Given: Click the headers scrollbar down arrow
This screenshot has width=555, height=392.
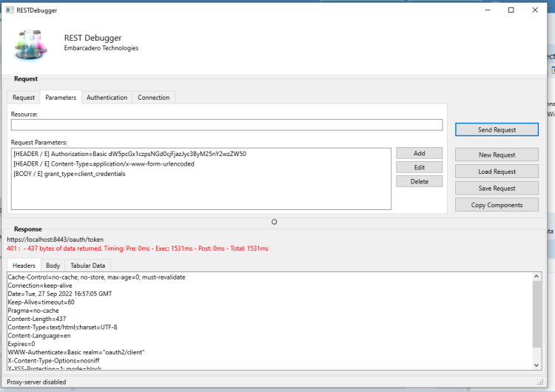Looking at the screenshot, I should click(x=536, y=365).
